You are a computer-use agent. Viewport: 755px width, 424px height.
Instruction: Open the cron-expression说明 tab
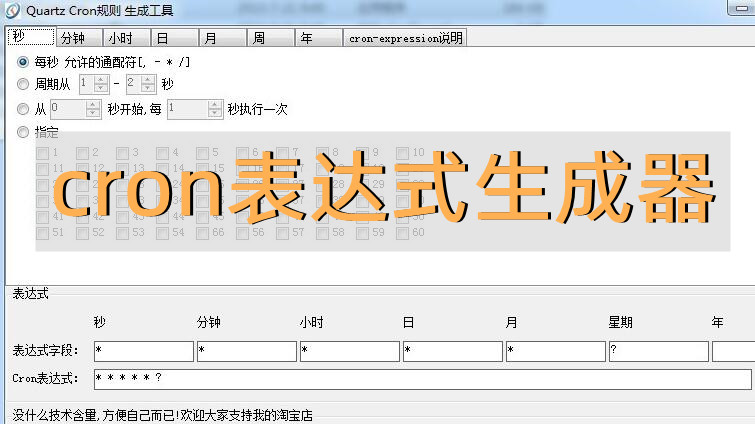pos(405,38)
